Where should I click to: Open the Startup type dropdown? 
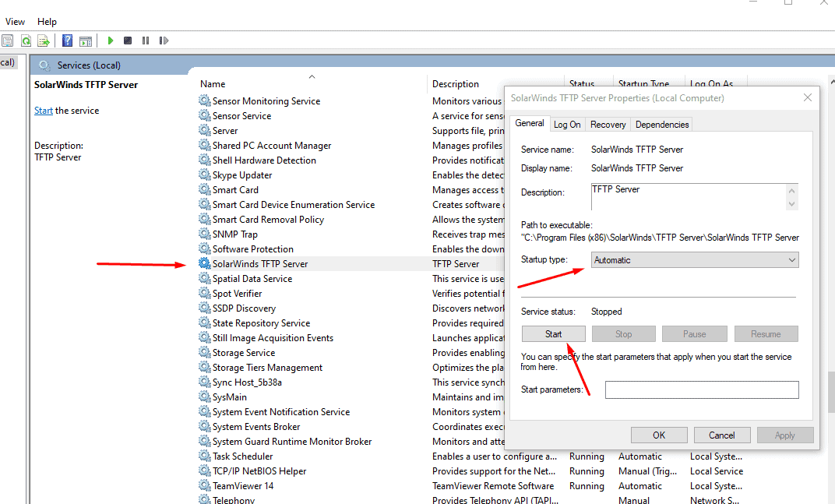(792, 259)
